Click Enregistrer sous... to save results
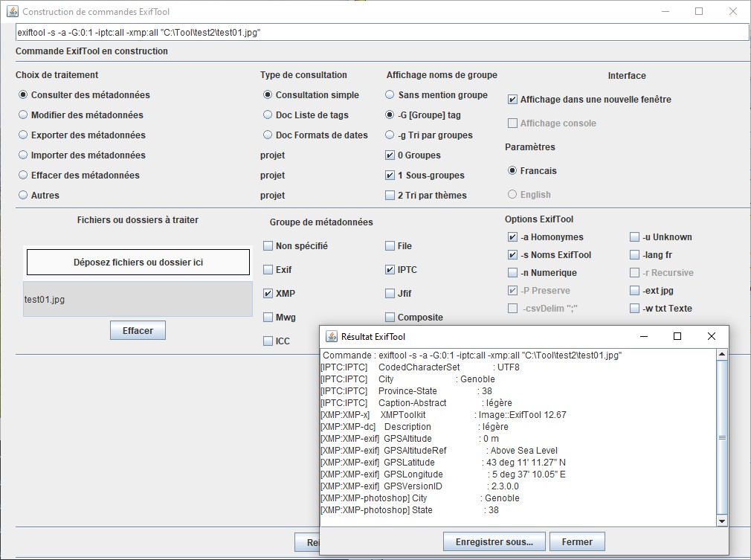 coord(494,542)
